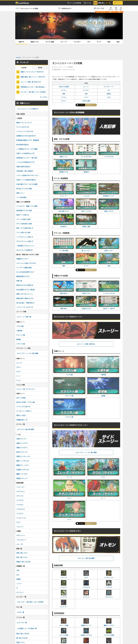138x644 pixels.
Task: Click the Game8 logo in the header
Action: click(22, 3)
